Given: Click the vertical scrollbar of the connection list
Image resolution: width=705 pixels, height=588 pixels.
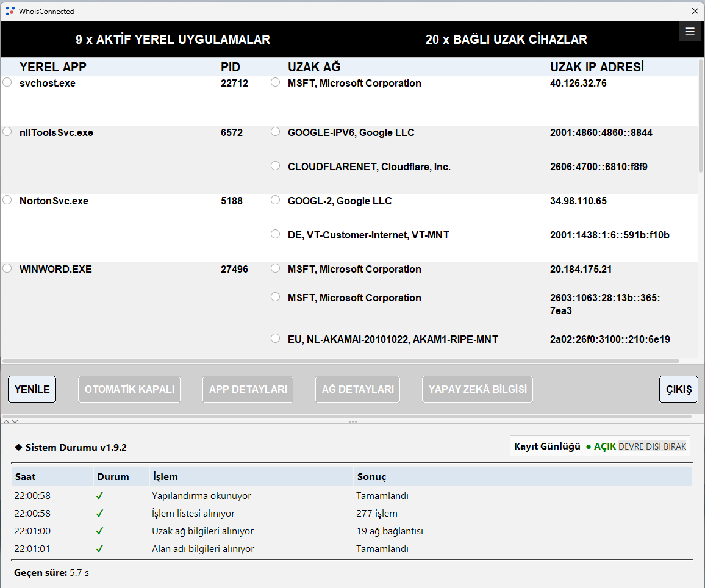Looking at the screenshot, I should pos(701,116).
